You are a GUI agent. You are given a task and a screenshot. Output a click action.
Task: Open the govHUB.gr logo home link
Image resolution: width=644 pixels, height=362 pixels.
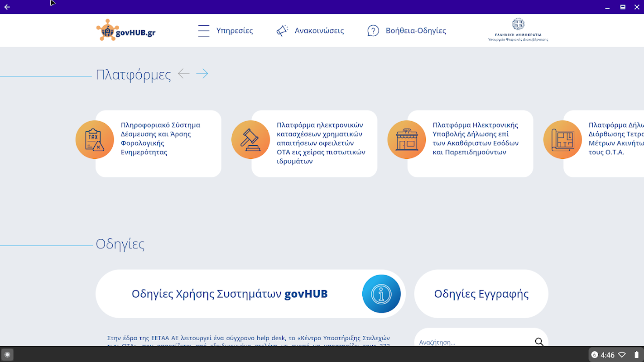pos(126,30)
